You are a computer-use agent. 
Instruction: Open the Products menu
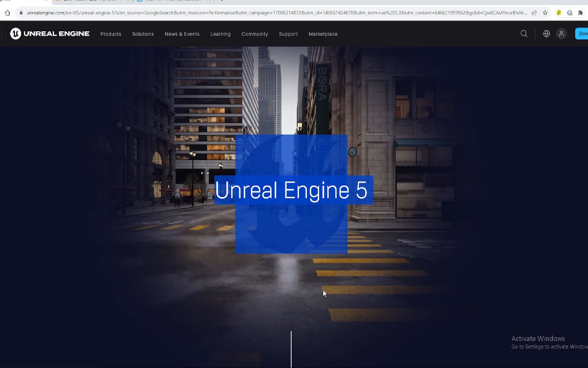coord(111,34)
